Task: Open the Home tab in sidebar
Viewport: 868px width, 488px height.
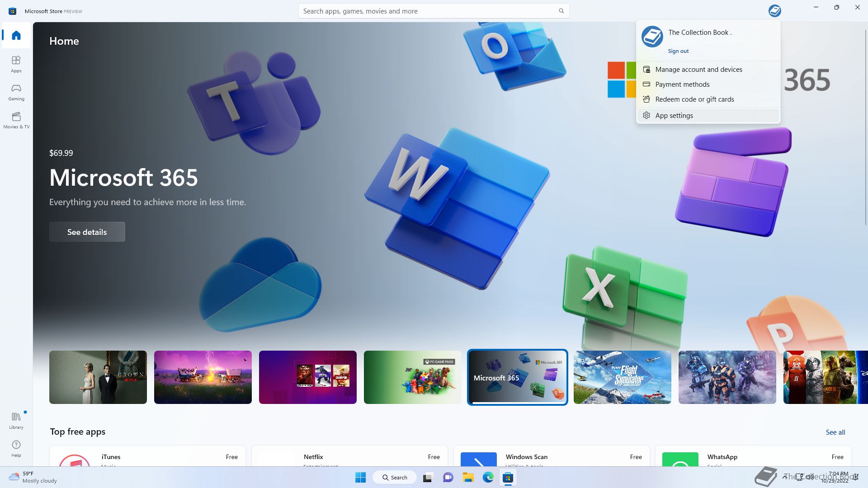Action: pyautogui.click(x=16, y=35)
